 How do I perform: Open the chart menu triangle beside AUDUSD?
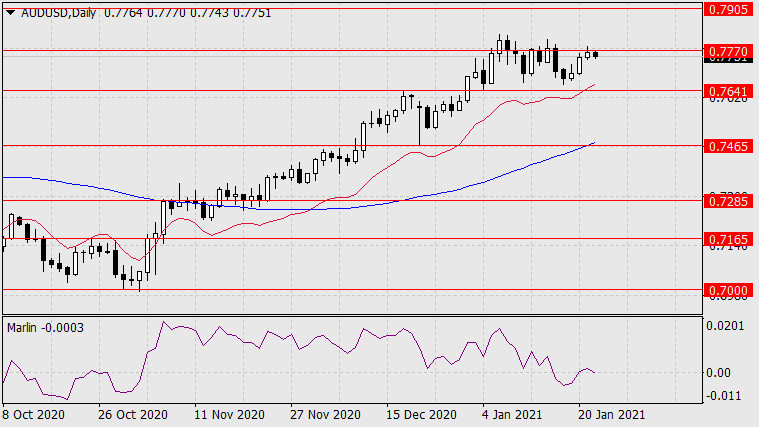tap(10, 13)
